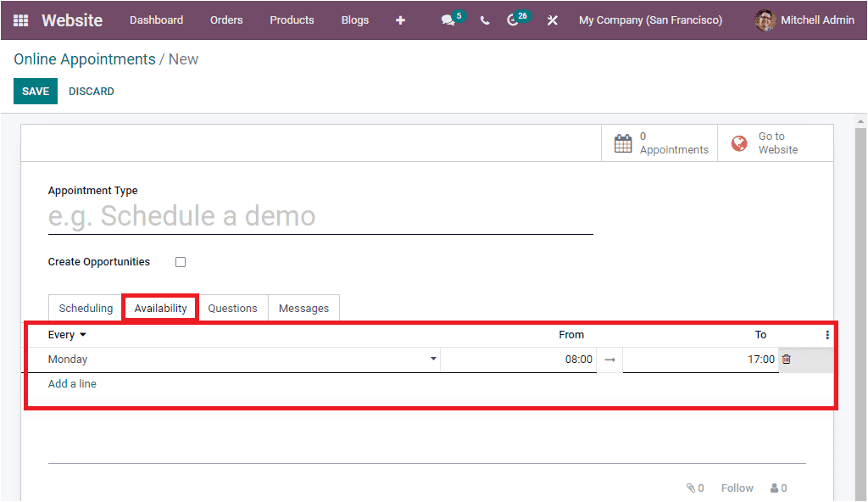Open the Appointments smart button calendar icon
Screen dimensions: 868x502
[624, 142]
